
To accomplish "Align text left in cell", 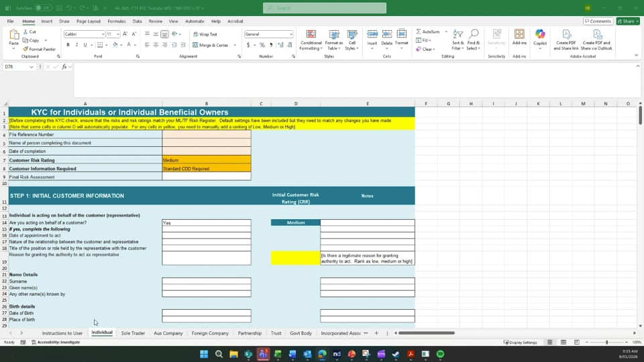I will pos(147,45).
